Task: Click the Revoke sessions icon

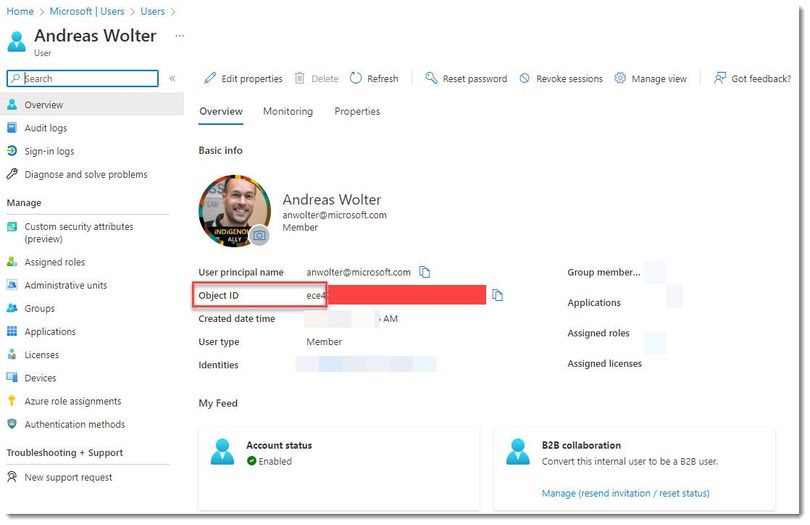Action: point(524,78)
